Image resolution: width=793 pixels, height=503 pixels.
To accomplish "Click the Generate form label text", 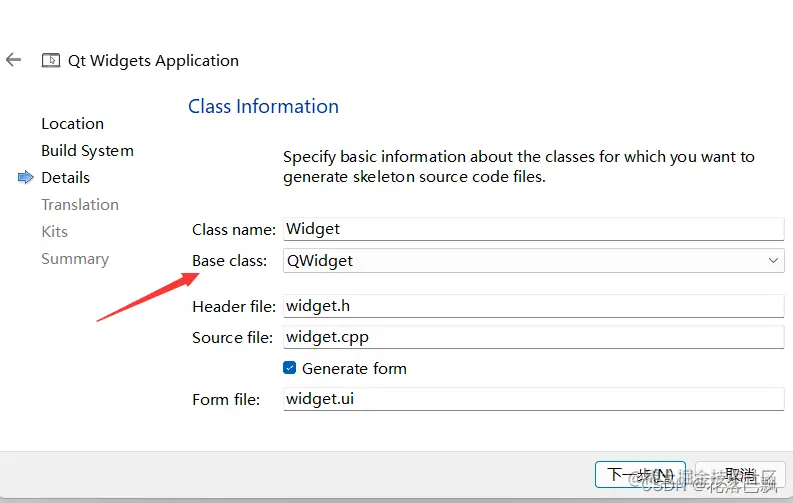I will (x=354, y=369).
